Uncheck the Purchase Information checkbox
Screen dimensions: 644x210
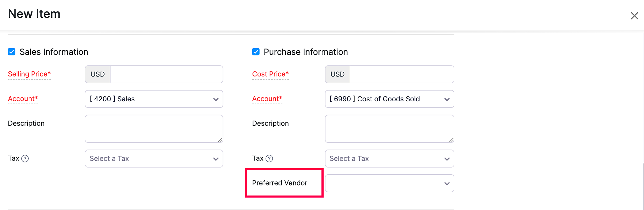pyautogui.click(x=256, y=52)
